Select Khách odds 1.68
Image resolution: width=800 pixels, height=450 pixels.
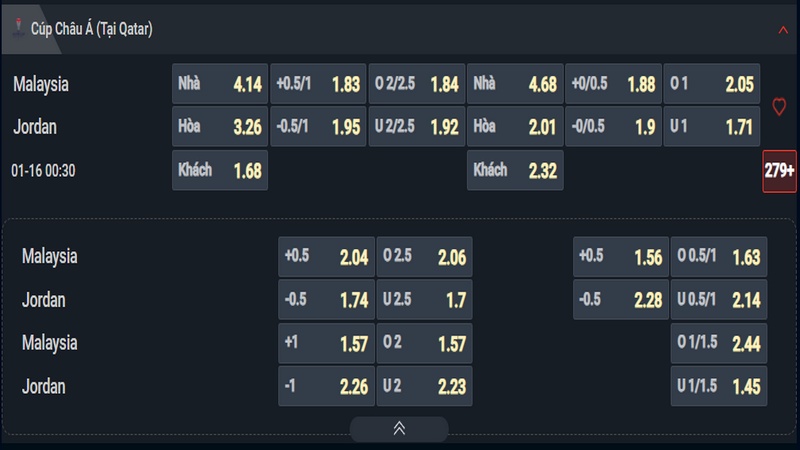(220, 170)
